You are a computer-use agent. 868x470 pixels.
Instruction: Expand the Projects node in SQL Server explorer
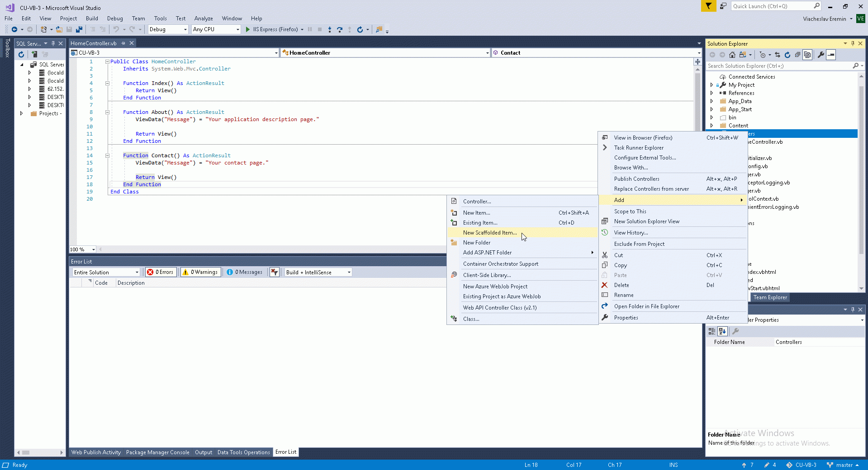click(x=21, y=113)
